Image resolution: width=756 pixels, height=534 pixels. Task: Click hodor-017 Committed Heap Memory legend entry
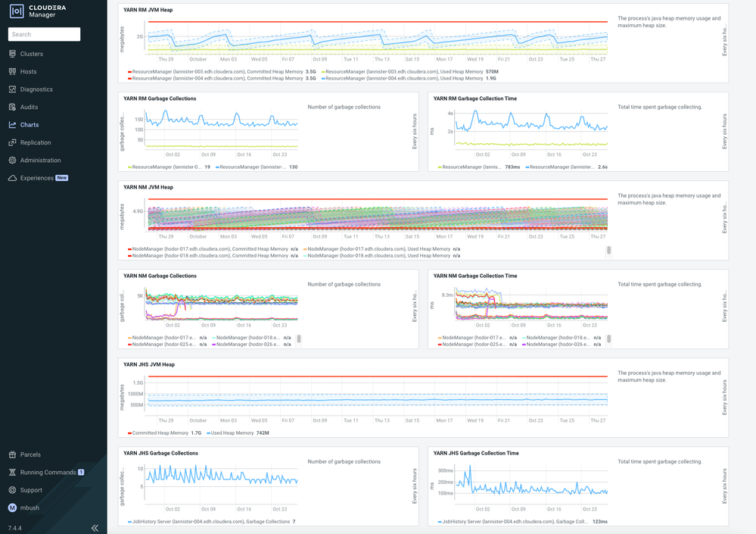click(x=213, y=249)
